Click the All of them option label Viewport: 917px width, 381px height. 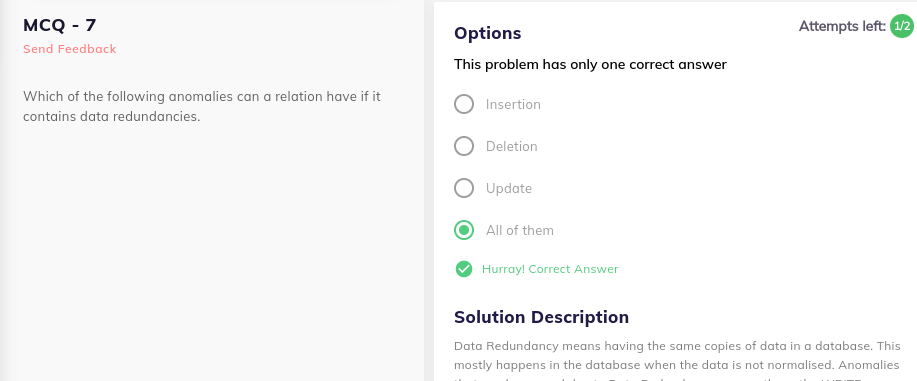click(519, 231)
